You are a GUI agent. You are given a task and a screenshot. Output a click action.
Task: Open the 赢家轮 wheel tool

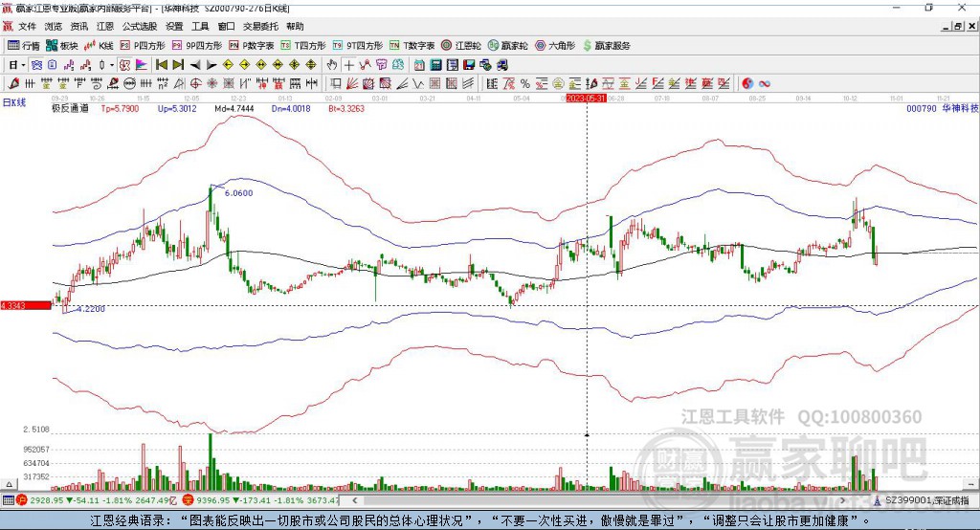507,46
